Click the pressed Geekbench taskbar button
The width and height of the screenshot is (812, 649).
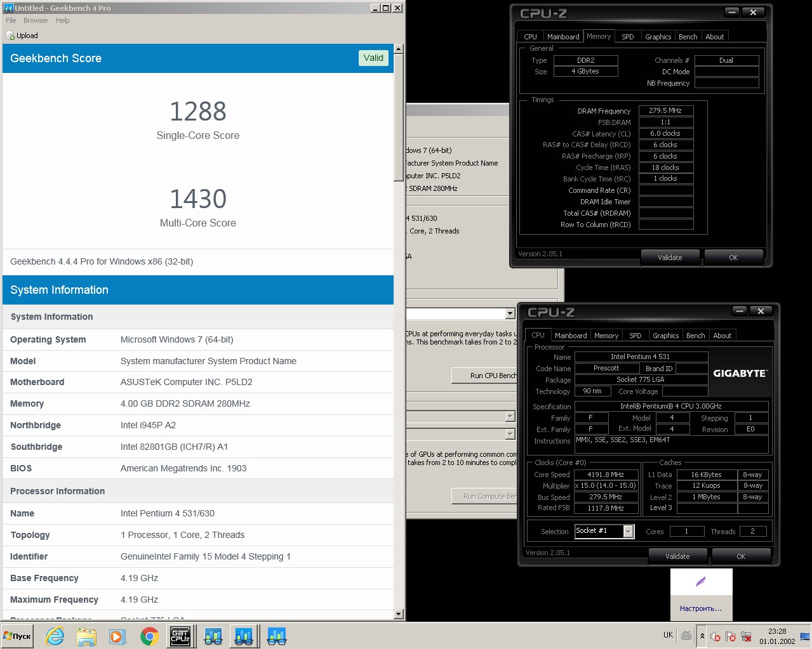244,636
